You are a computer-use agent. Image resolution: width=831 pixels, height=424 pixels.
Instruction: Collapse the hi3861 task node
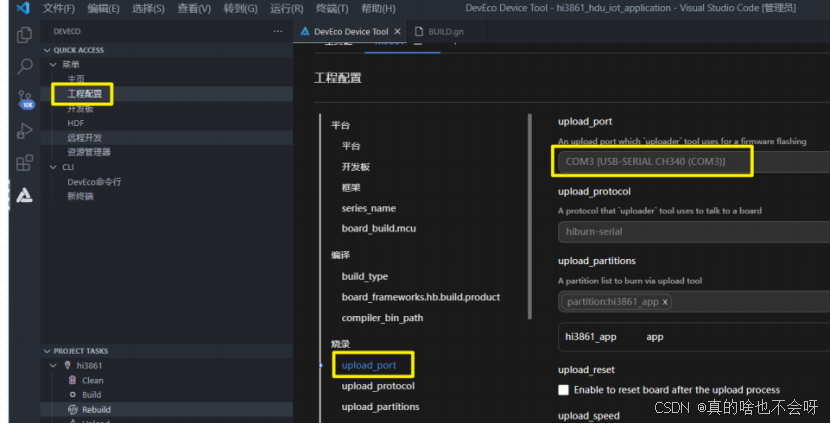53,366
